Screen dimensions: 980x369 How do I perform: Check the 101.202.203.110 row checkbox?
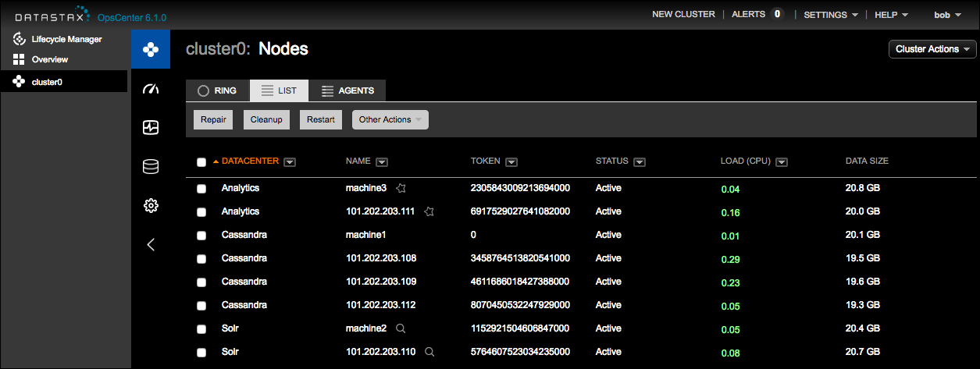pyautogui.click(x=201, y=353)
